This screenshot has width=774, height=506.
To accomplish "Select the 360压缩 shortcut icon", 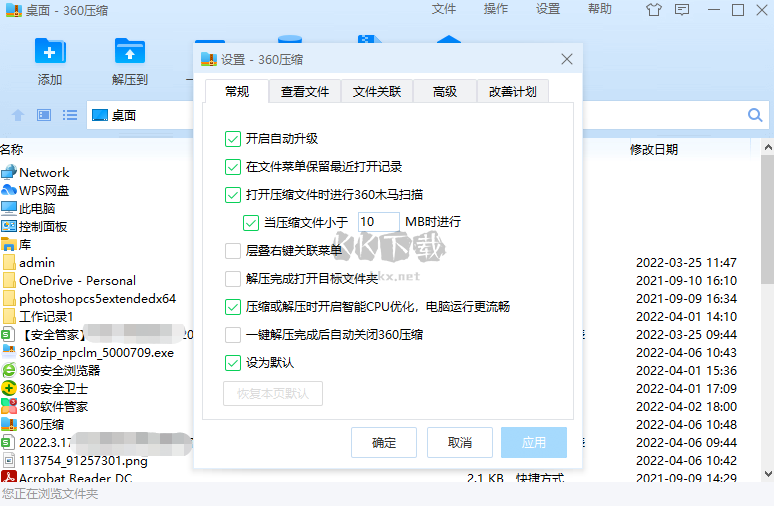I will point(9,425).
